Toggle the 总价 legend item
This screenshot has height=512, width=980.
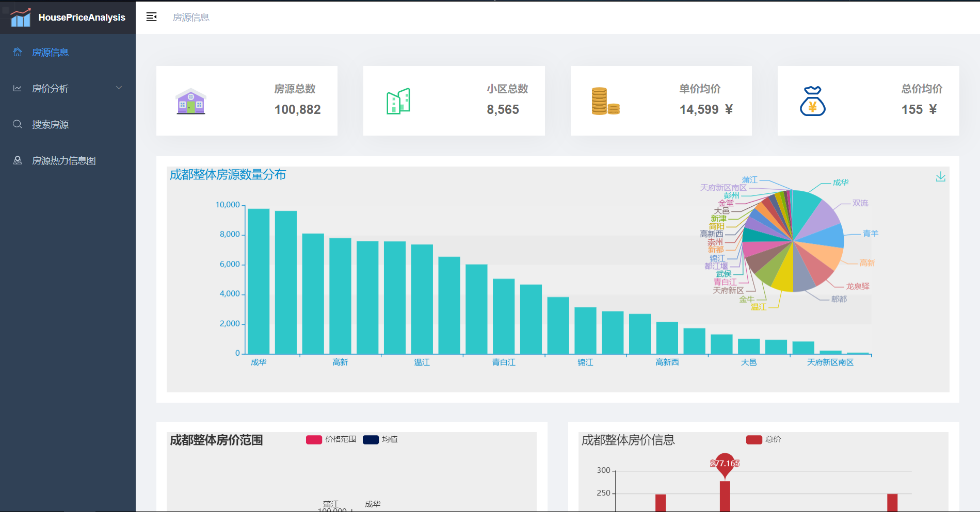click(x=764, y=439)
